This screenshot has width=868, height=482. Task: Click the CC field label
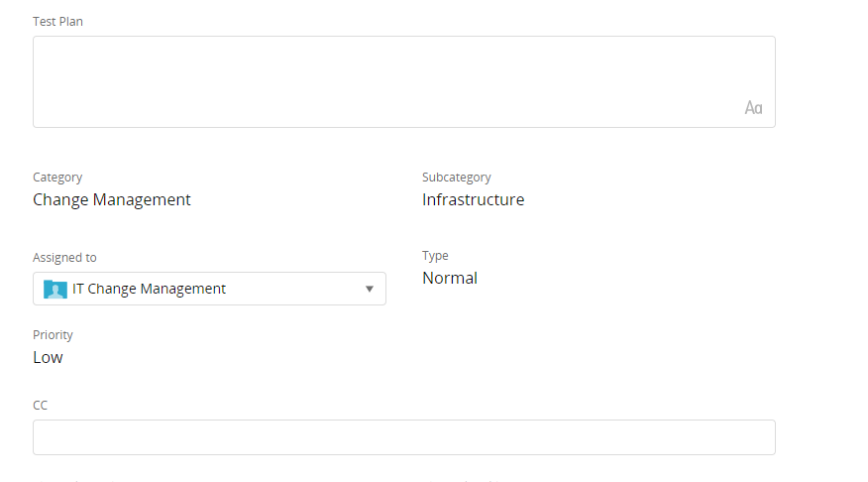(40, 405)
